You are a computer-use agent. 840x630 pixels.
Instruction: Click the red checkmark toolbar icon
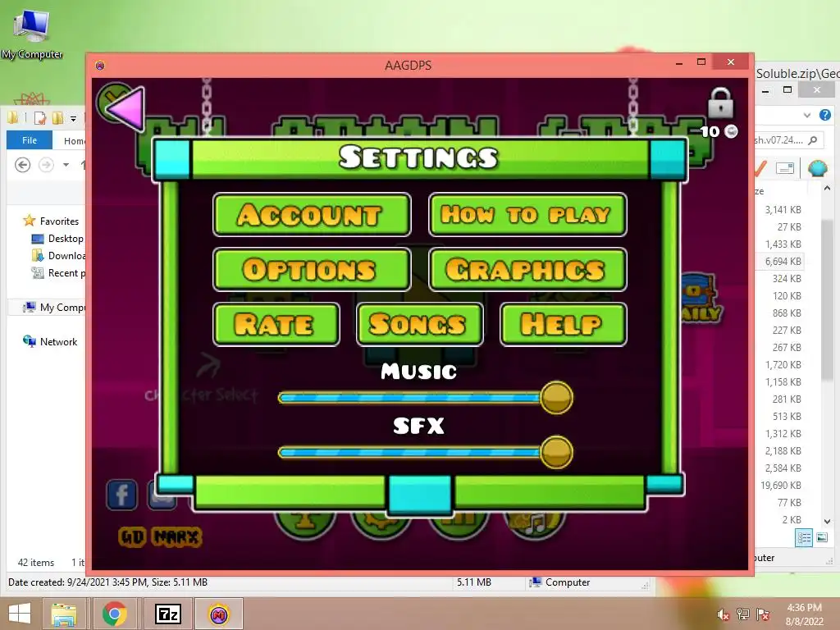point(760,168)
